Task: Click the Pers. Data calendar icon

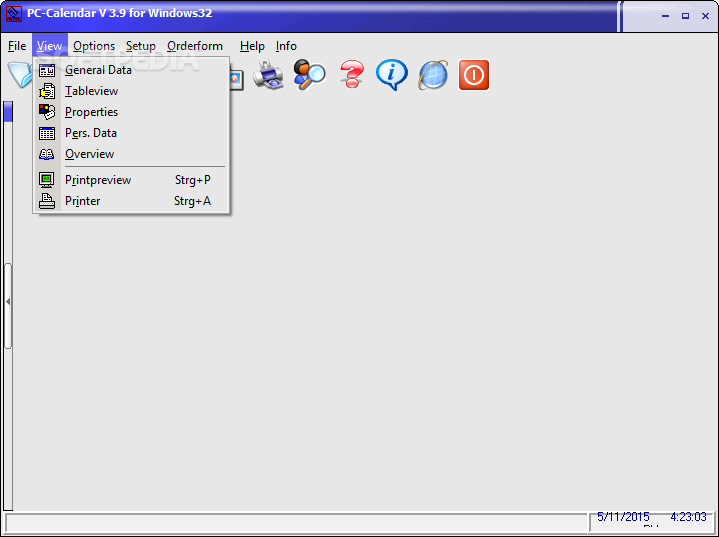Action: coord(47,133)
